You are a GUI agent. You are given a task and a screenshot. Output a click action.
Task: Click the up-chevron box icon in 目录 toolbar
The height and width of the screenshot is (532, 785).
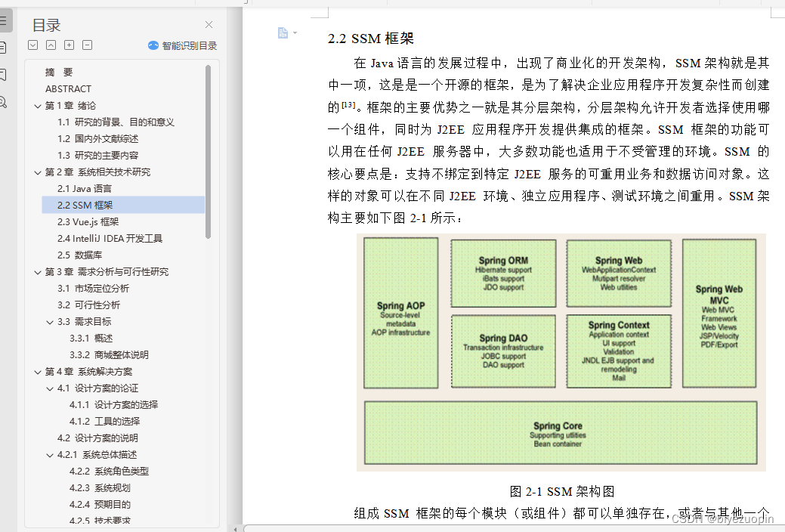(x=51, y=45)
